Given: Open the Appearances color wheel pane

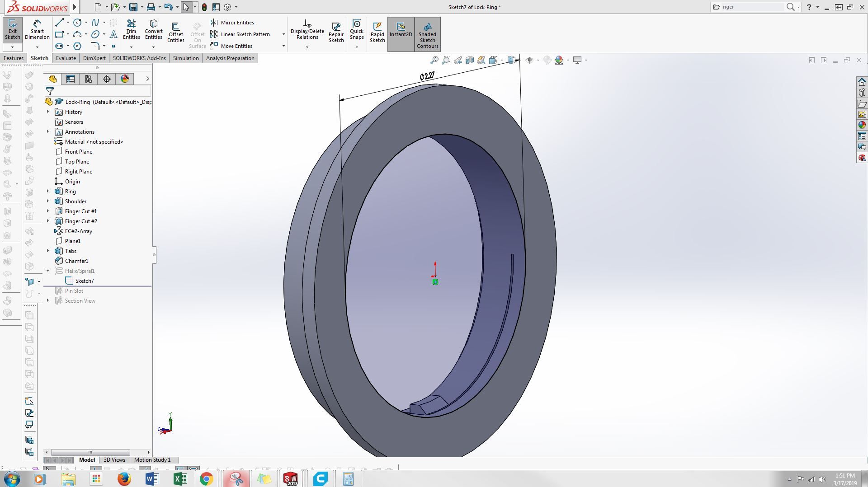Looking at the screenshot, I should click(862, 125).
